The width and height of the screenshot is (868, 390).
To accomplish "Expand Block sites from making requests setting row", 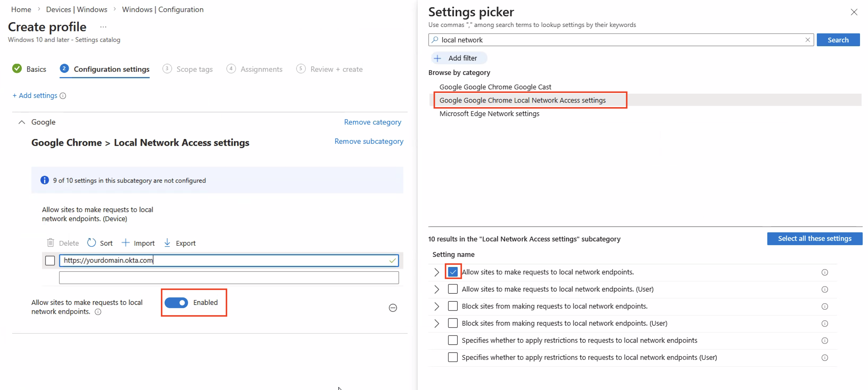I will point(436,306).
